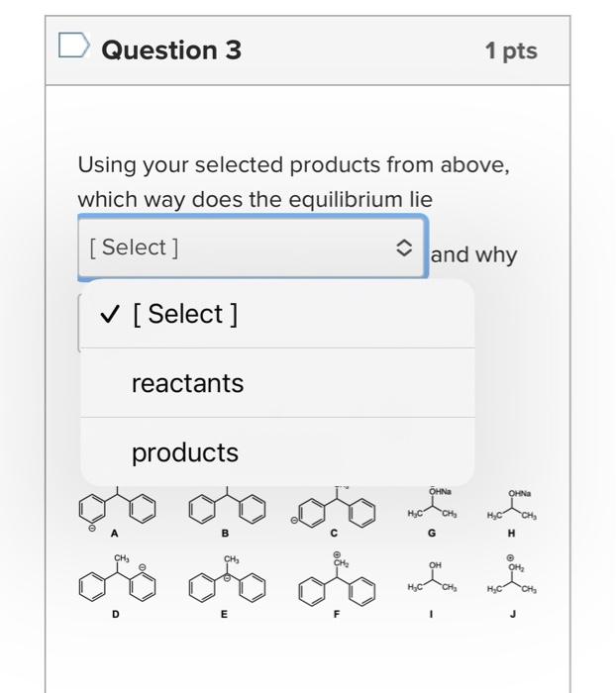The width and height of the screenshot is (616, 693).
Task: Click the "and why" text
Action: 474,255
